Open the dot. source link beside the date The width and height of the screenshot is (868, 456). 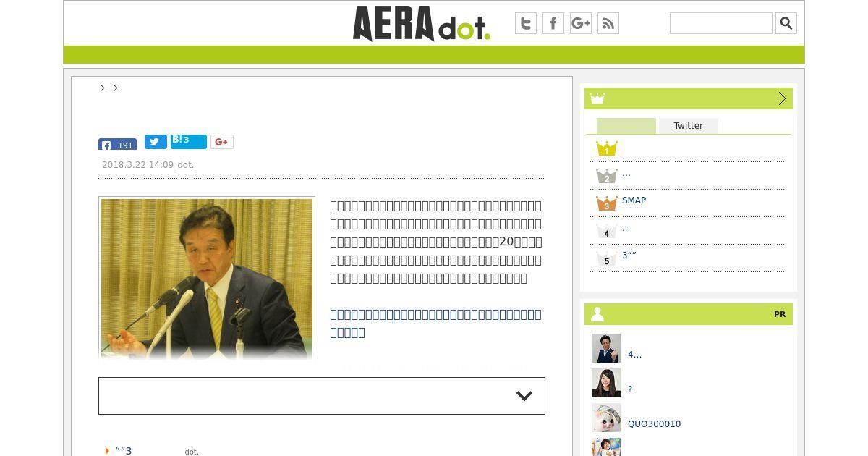pyautogui.click(x=185, y=165)
